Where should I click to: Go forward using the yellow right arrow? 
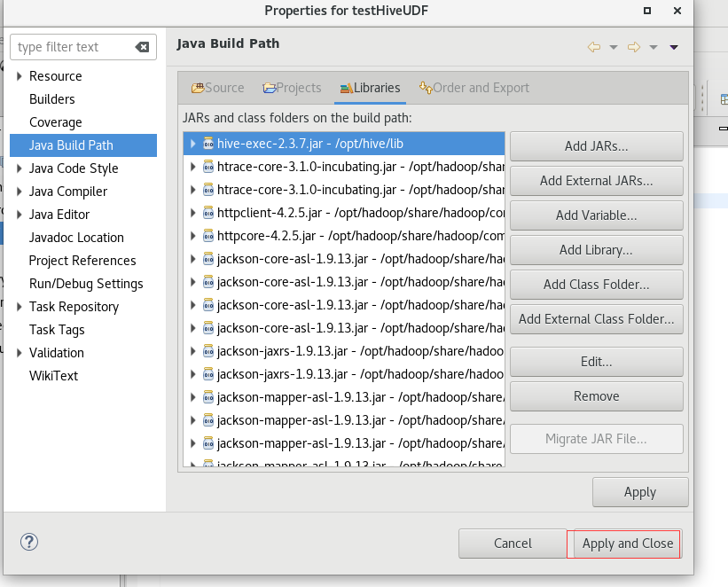(x=634, y=47)
